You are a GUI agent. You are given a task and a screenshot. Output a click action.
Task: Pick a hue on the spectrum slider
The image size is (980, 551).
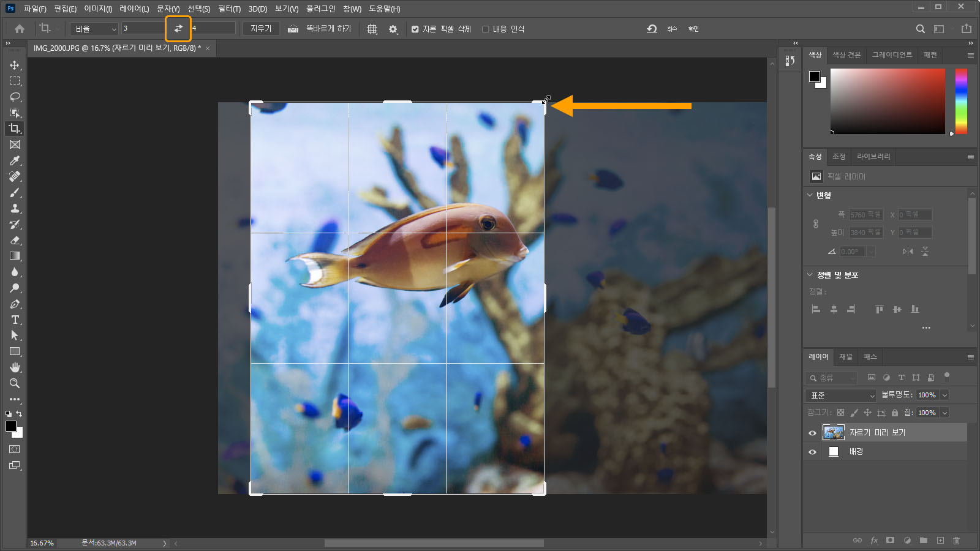tap(961, 101)
